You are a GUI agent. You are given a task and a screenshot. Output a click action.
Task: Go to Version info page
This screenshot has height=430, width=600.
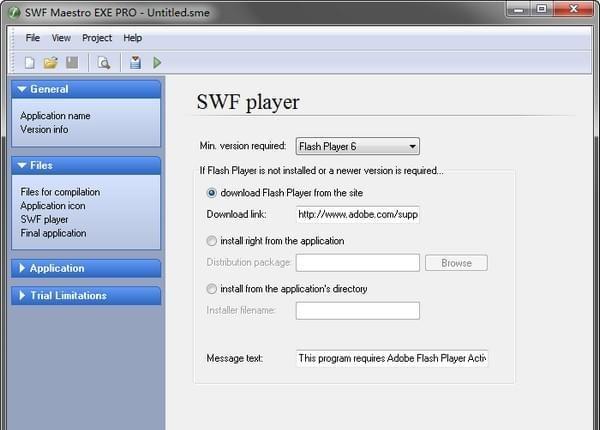point(44,129)
